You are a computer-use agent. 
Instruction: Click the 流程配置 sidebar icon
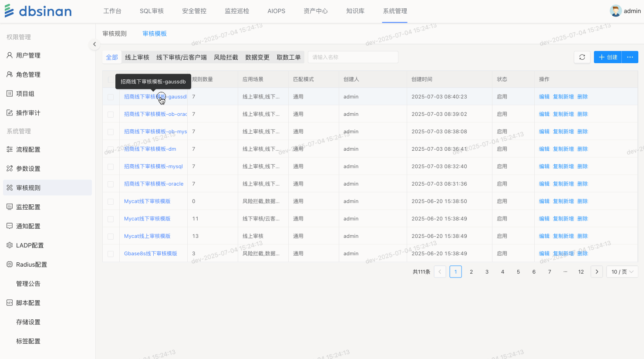click(x=10, y=149)
